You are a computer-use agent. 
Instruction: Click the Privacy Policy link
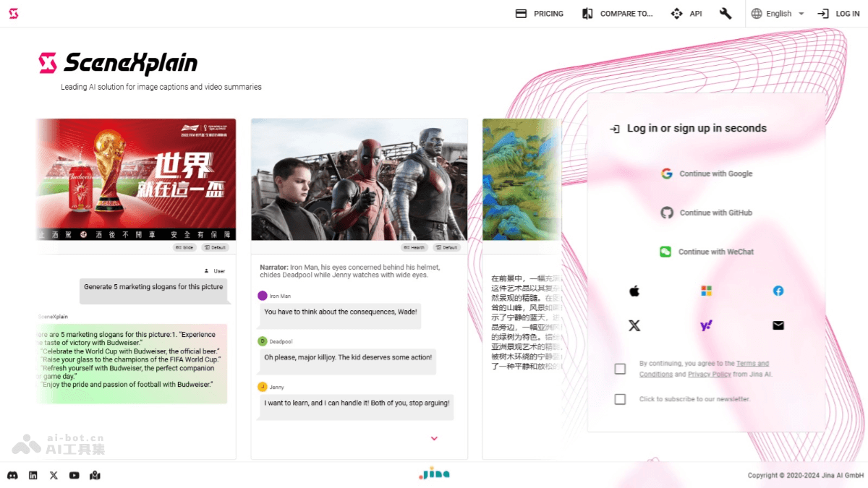(x=710, y=374)
